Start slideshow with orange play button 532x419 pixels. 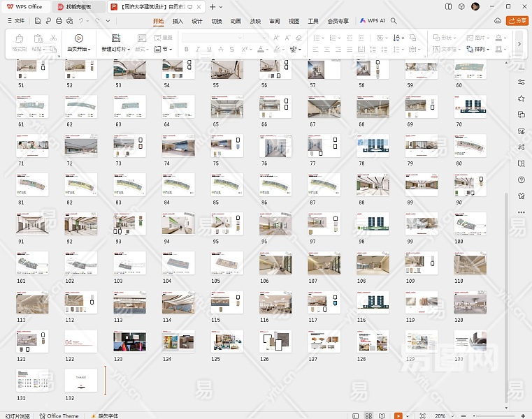(398, 416)
